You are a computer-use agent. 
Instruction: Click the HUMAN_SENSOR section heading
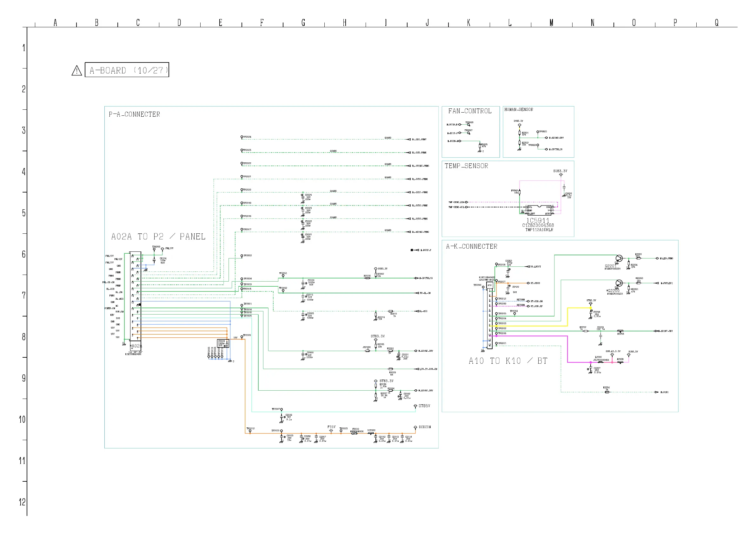(519, 110)
